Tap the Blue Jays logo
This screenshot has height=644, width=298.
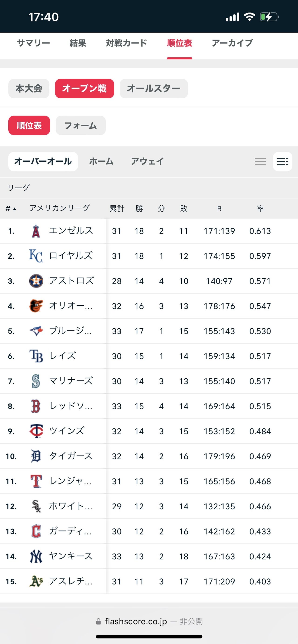tap(36, 331)
